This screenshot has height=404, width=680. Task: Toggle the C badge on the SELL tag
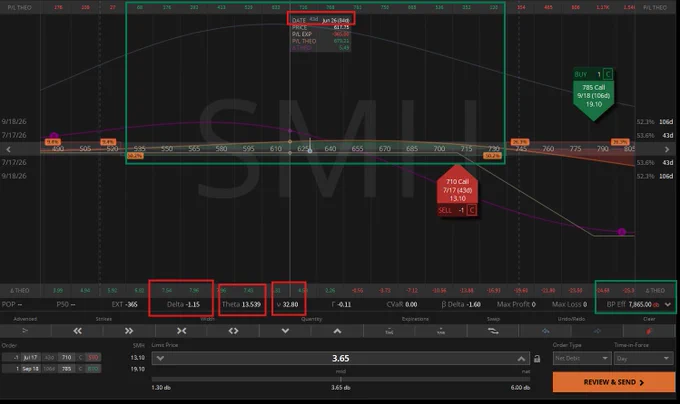(471, 210)
